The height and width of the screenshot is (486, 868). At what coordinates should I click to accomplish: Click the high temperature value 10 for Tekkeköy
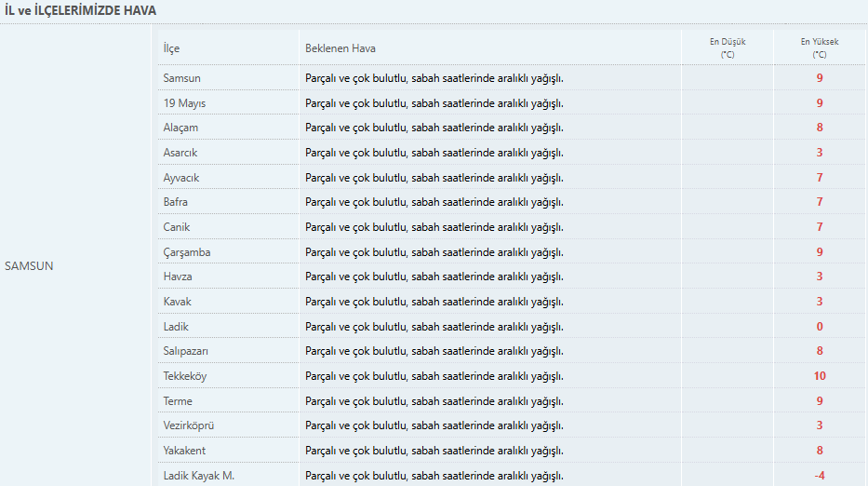pos(820,376)
